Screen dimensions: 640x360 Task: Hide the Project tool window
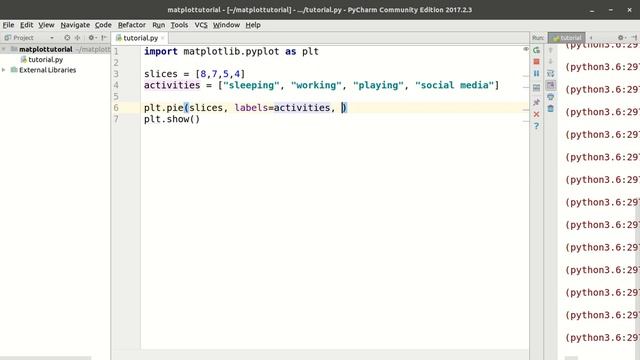point(104,38)
